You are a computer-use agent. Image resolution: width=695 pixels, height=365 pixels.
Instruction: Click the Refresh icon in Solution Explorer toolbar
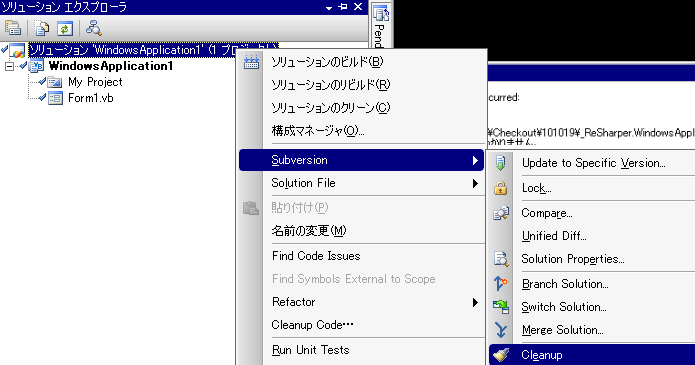click(65, 29)
